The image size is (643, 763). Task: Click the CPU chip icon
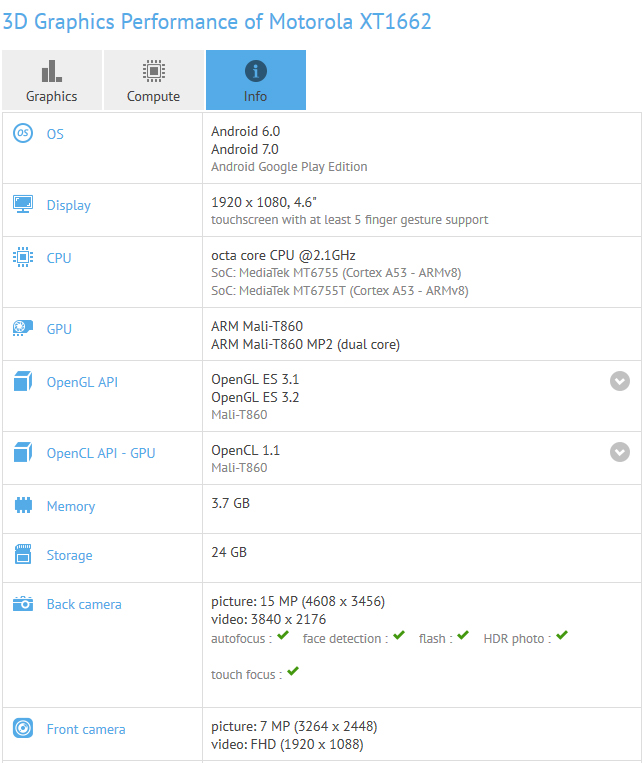point(23,257)
